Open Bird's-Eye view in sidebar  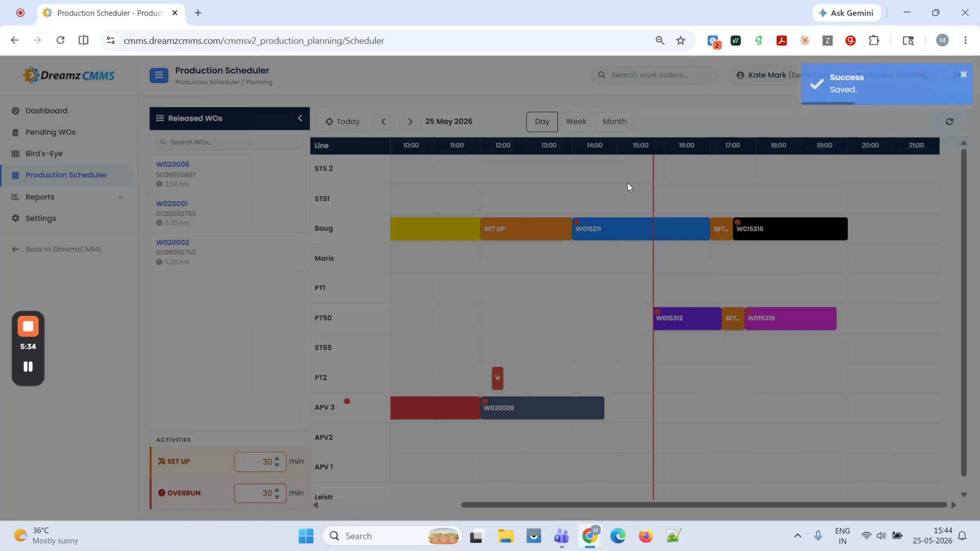[44, 154]
